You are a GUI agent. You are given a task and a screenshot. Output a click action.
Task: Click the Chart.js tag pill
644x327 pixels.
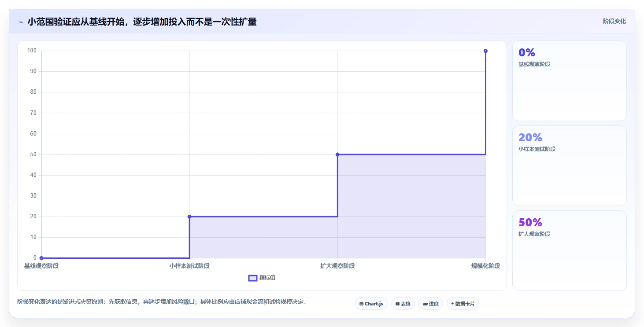(x=371, y=304)
